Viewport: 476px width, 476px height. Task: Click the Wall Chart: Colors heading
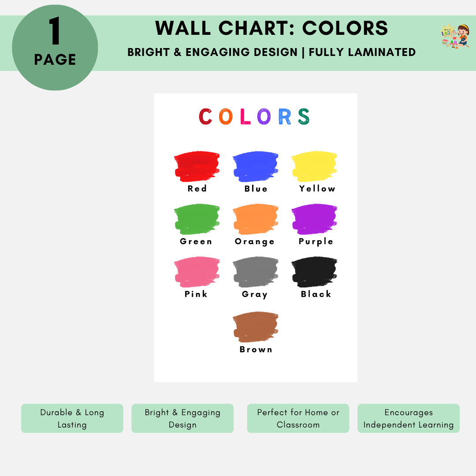click(271, 28)
